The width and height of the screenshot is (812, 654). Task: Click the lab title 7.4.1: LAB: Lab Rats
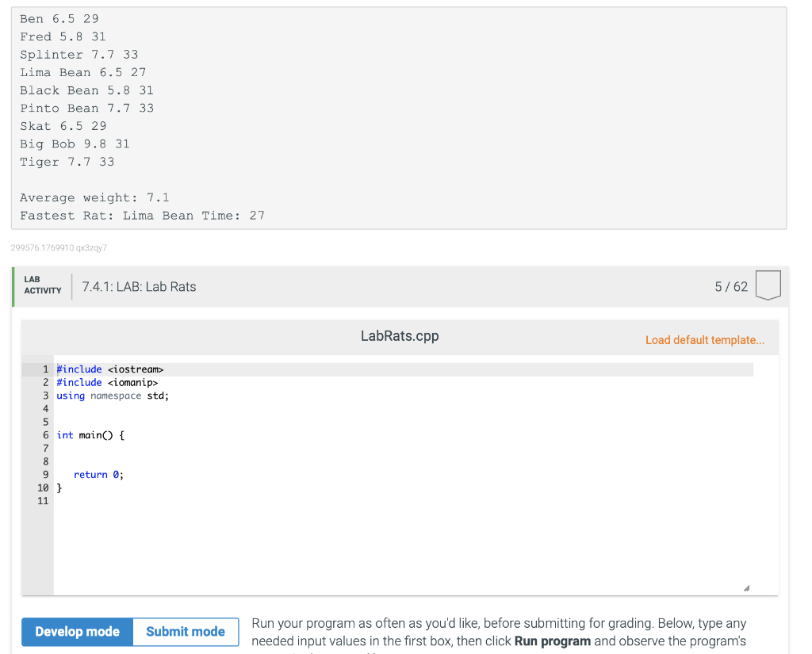pos(138,286)
